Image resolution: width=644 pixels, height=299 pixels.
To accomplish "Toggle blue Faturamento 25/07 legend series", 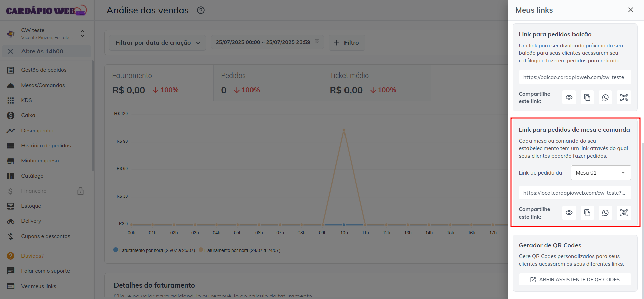I will 116,250.
